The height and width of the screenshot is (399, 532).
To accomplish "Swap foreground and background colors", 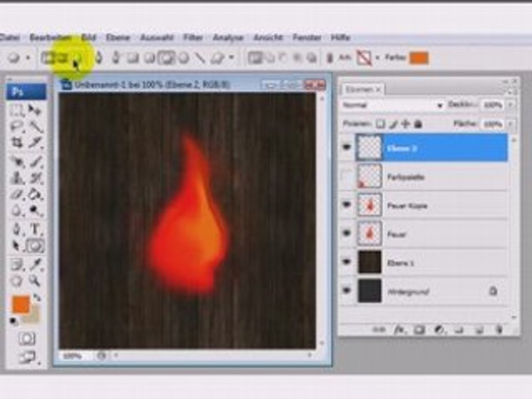I will [x=37, y=298].
